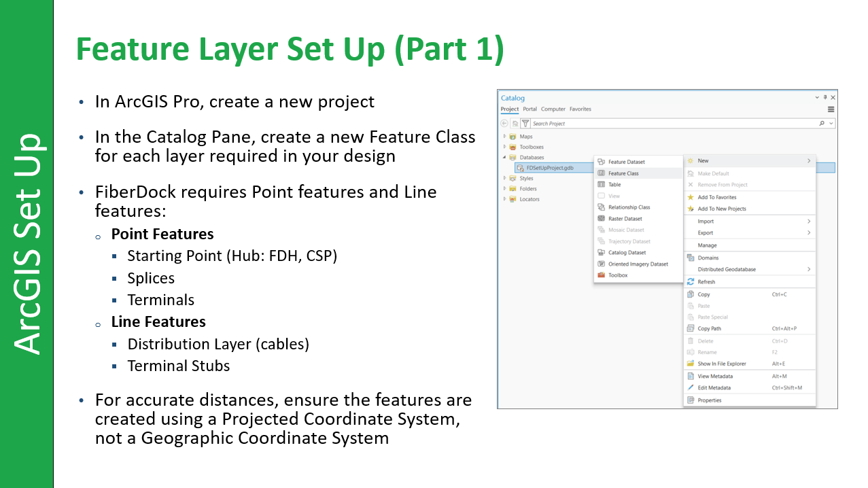Open the Import submenu

(750, 222)
